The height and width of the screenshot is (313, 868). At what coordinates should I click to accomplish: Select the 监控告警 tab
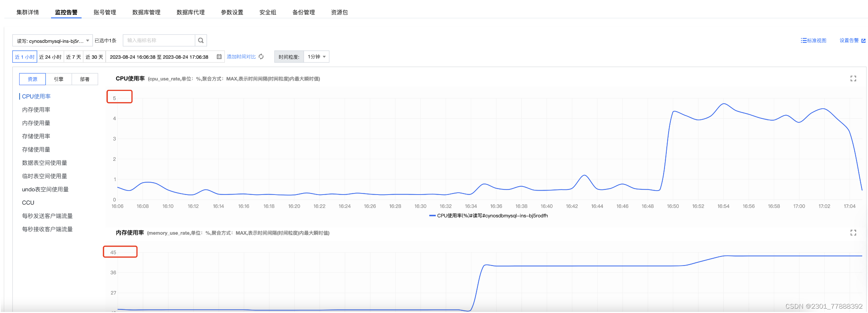coord(66,12)
